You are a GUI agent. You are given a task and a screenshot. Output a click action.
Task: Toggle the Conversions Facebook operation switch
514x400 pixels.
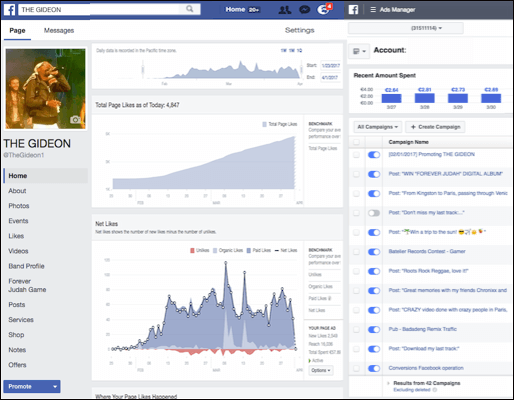[374, 368]
